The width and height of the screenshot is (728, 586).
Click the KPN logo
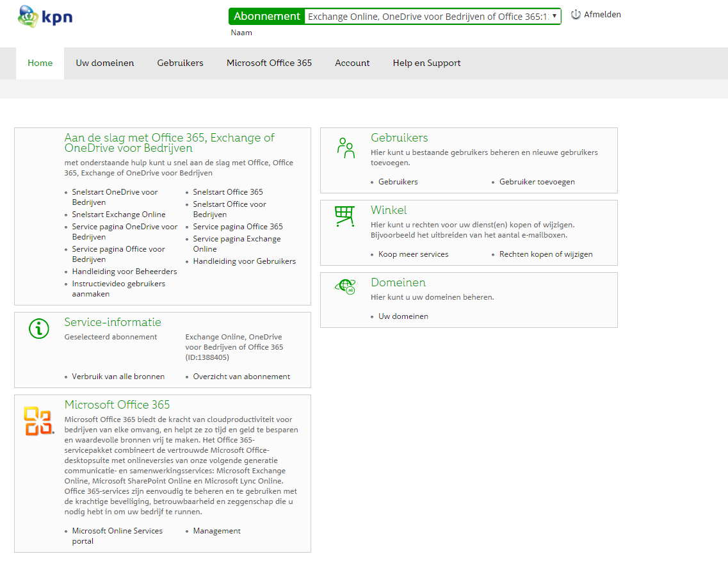(x=44, y=17)
